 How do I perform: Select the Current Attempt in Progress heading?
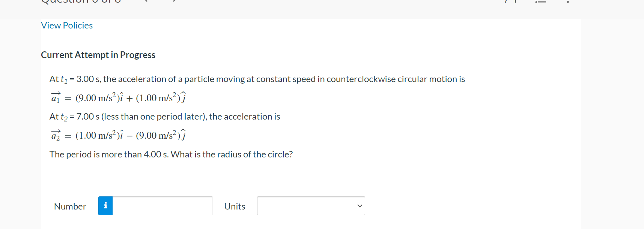tap(98, 55)
